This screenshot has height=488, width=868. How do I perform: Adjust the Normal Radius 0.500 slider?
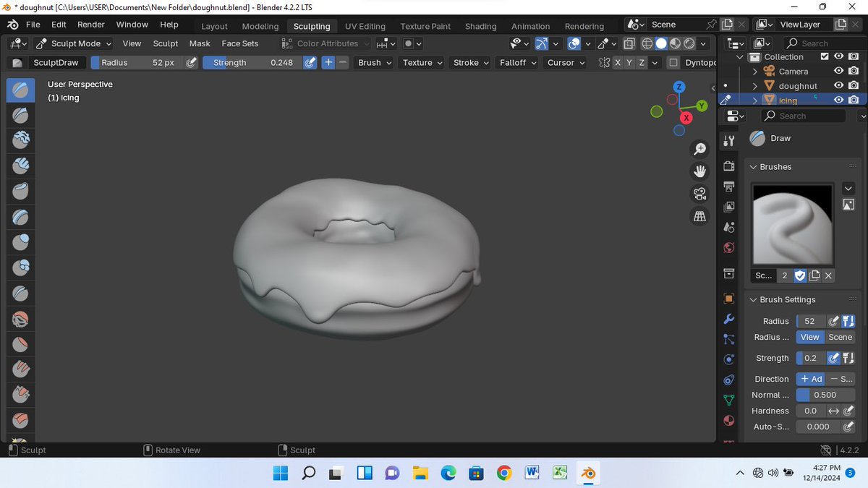826,395
